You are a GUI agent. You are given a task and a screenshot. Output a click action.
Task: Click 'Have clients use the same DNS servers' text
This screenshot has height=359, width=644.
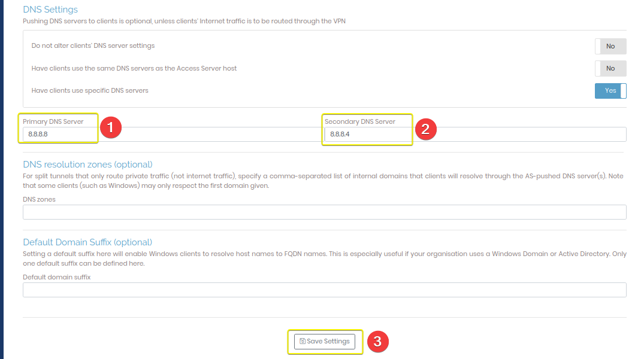(134, 69)
